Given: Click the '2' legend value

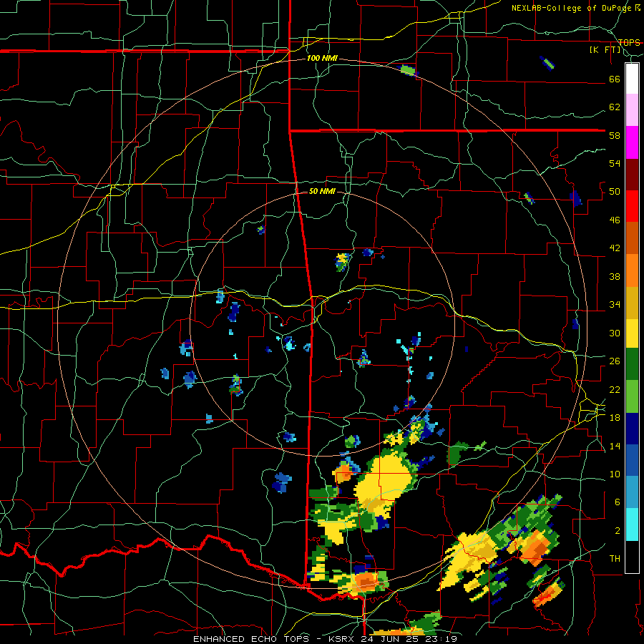Looking at the screenshot, I should pyautogui.click(x=618, y=531).
